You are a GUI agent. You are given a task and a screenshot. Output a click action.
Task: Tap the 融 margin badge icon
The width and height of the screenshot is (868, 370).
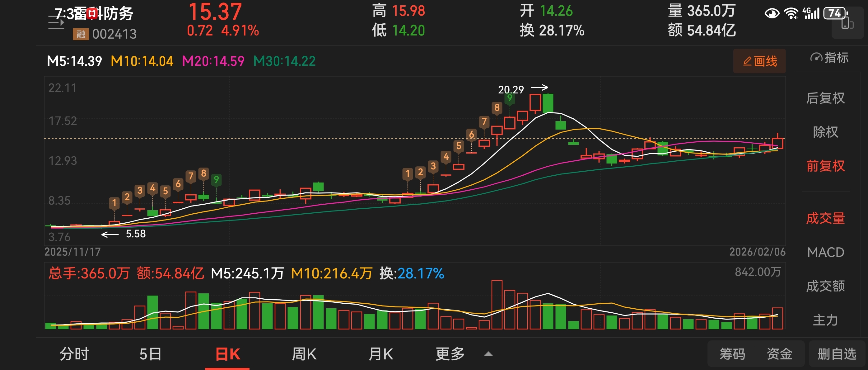[81, 34]
